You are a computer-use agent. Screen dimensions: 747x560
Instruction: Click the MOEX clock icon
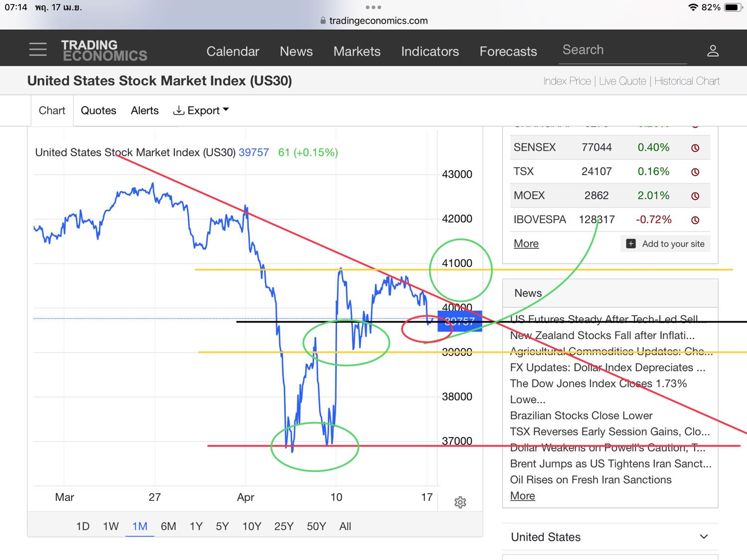tap(695, 196)
